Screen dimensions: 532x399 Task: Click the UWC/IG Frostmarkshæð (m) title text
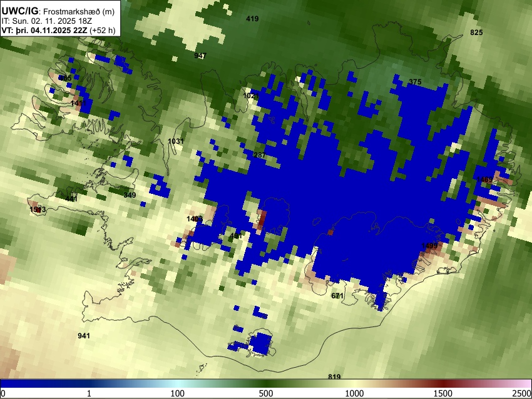click(58, 11)
